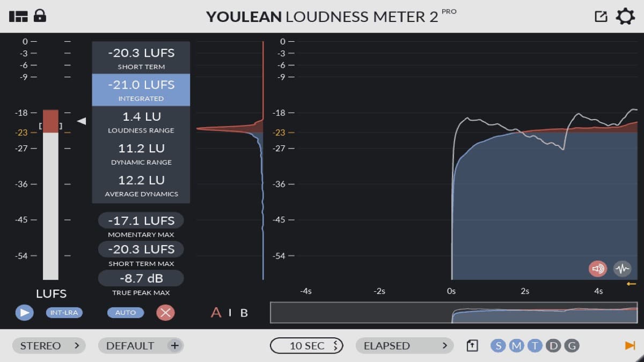The image size is (644, 362).
Task: Toggle the S short-term graph button
Action: (x=499, y=346)
